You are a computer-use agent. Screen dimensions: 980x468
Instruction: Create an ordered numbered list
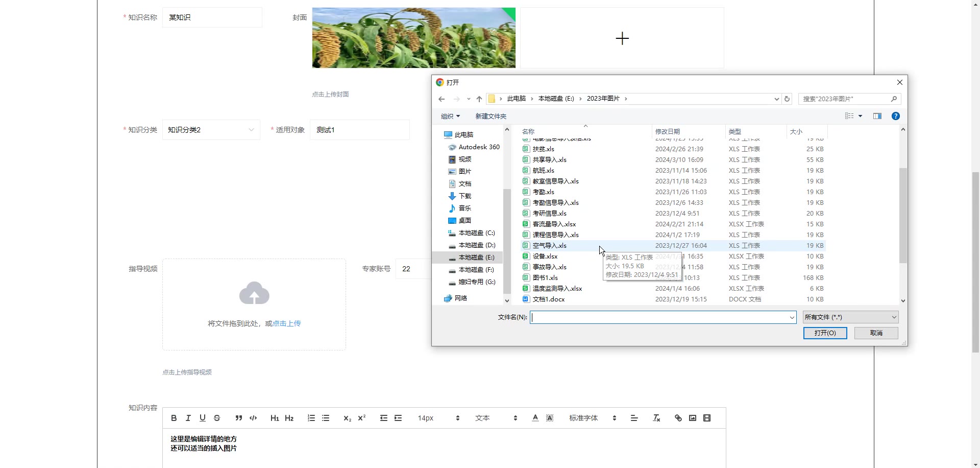point(311,418)
